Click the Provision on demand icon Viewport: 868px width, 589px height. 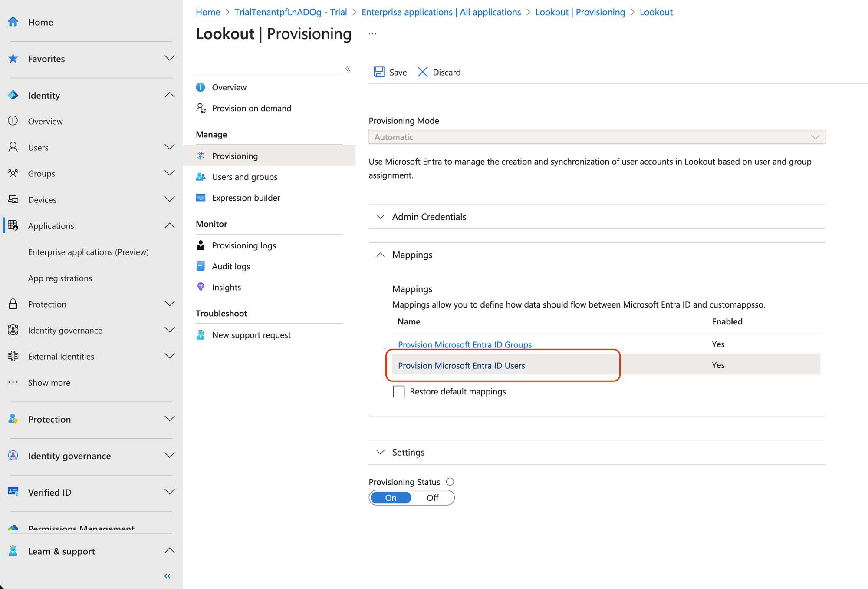pos(201,108)
